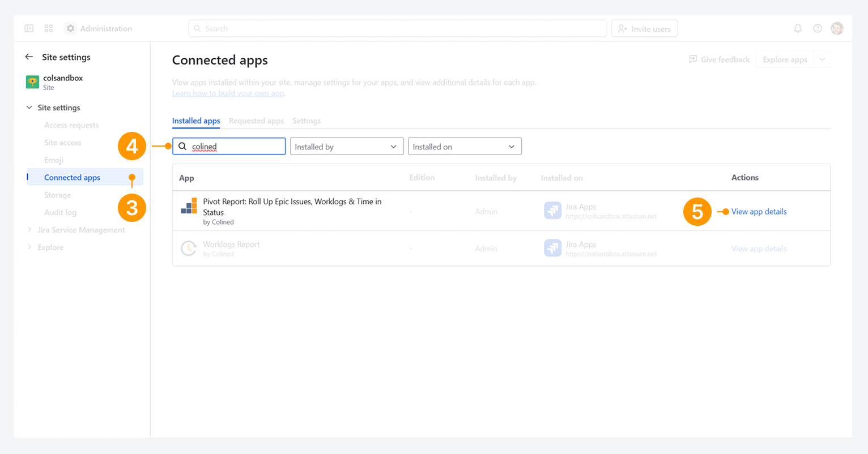This screenshot has width=868, height=454.
Task: Toggle the sidebar collapse icon
Action: pyautogui.click(x=29, y=28)
